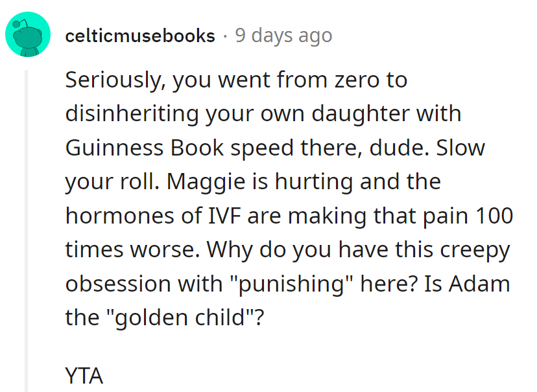Collapse the comment using the thread line

click(27, 227)
